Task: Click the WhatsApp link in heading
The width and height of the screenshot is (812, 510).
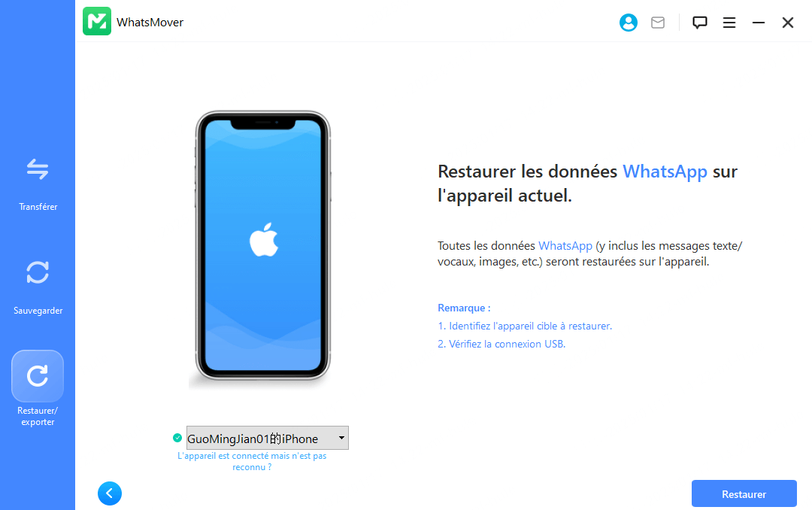Action: [x=665, y=172]
